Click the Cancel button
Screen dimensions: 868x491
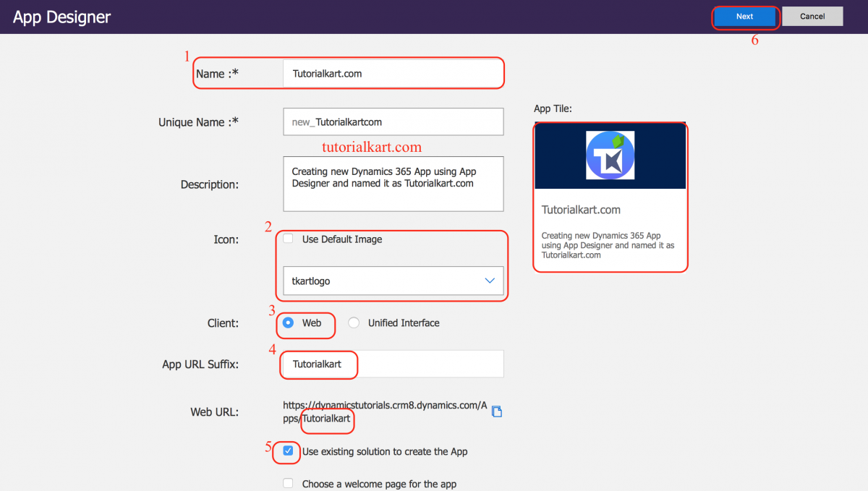812,17
